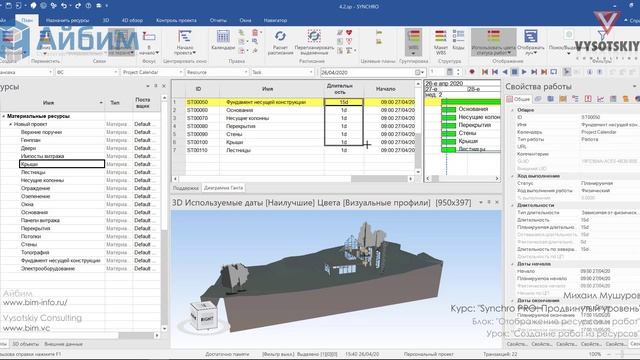Click spinner arrows beside the 1 field
This screenshot has height=360, width=640.
[458, 72]
